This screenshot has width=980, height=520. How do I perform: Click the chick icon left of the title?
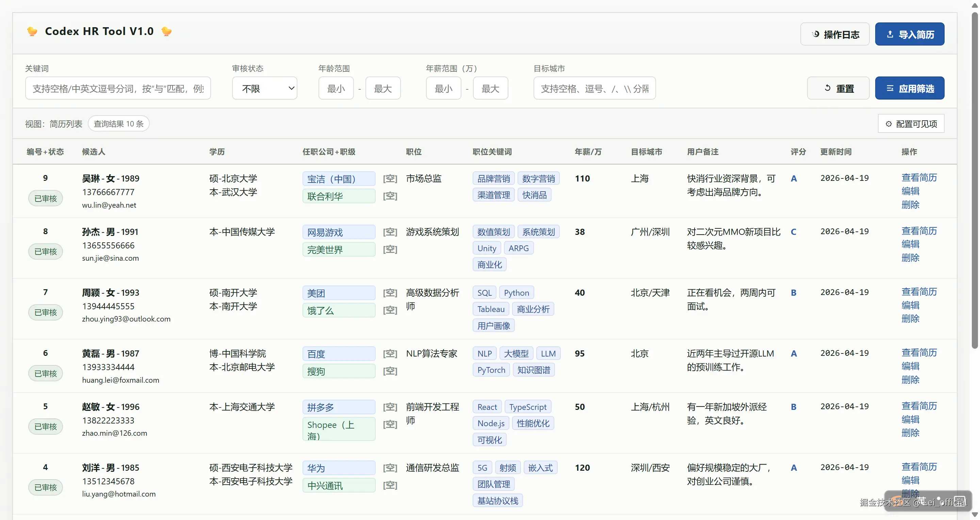(32, 31)
